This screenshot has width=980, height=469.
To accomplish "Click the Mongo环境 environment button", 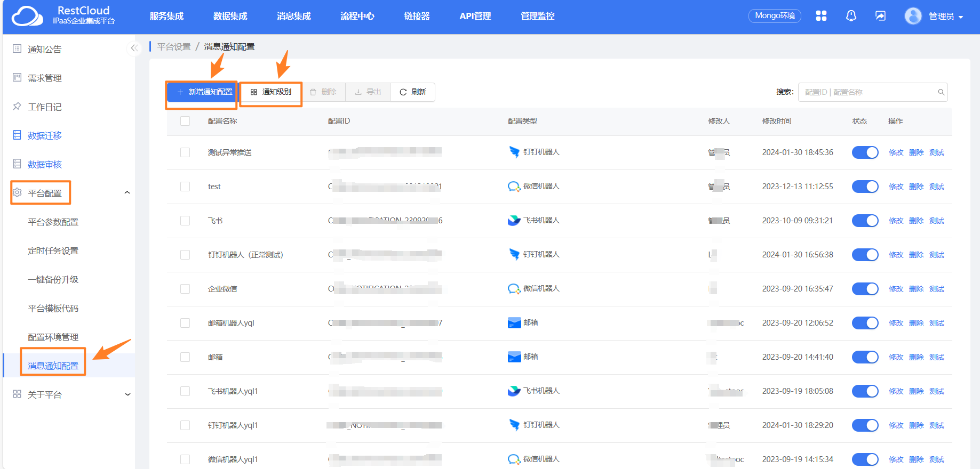I will (x=775, y=16).
